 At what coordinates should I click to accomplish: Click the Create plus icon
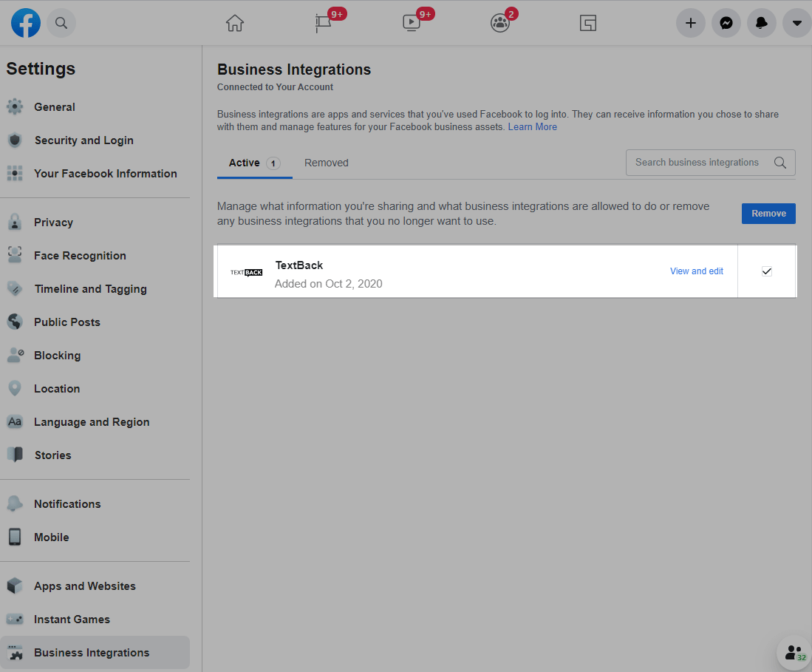[690, 23]
